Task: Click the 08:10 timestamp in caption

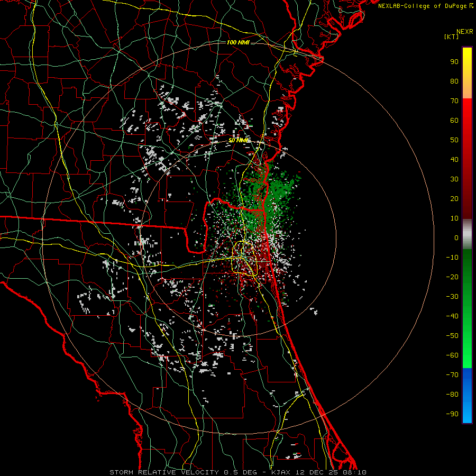Action: 356,472
